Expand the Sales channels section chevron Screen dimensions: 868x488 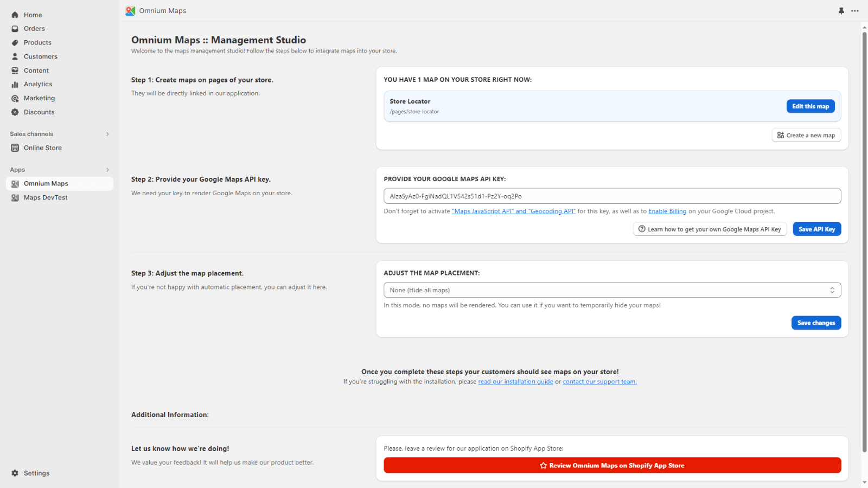coord(107,134)
